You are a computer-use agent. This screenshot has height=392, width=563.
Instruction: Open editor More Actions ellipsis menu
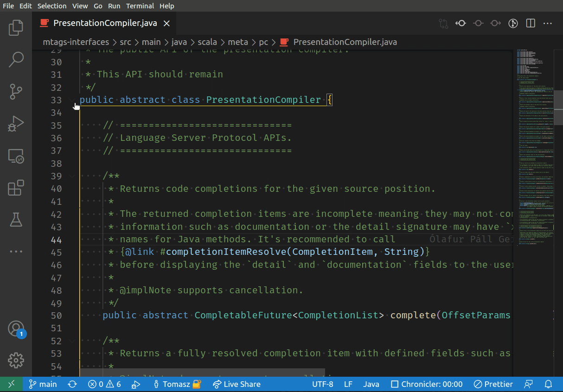click(x=548, y=23)
